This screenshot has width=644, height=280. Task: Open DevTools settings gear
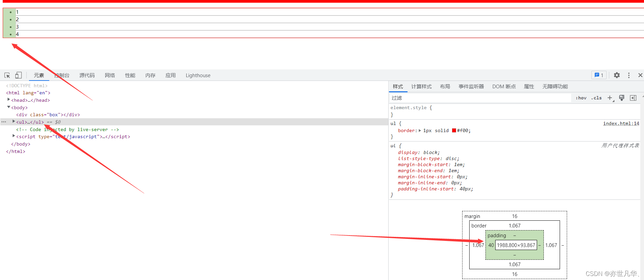point(617,75)
